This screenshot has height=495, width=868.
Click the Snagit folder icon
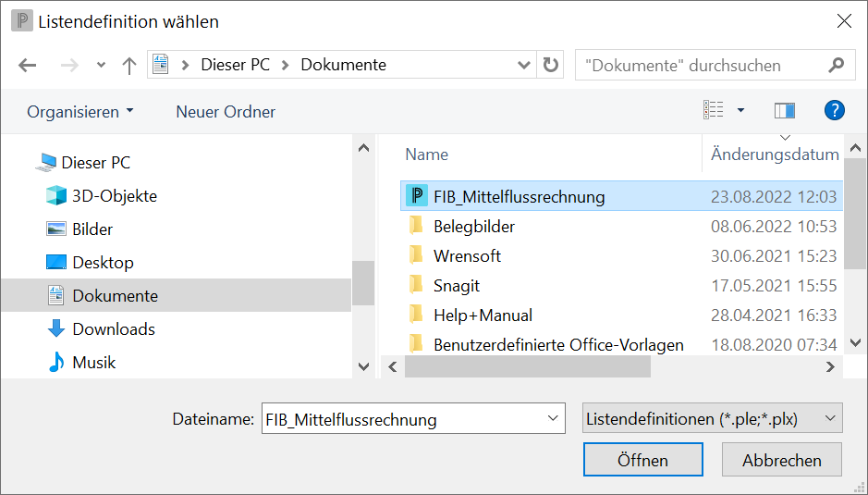pos(416,285)
